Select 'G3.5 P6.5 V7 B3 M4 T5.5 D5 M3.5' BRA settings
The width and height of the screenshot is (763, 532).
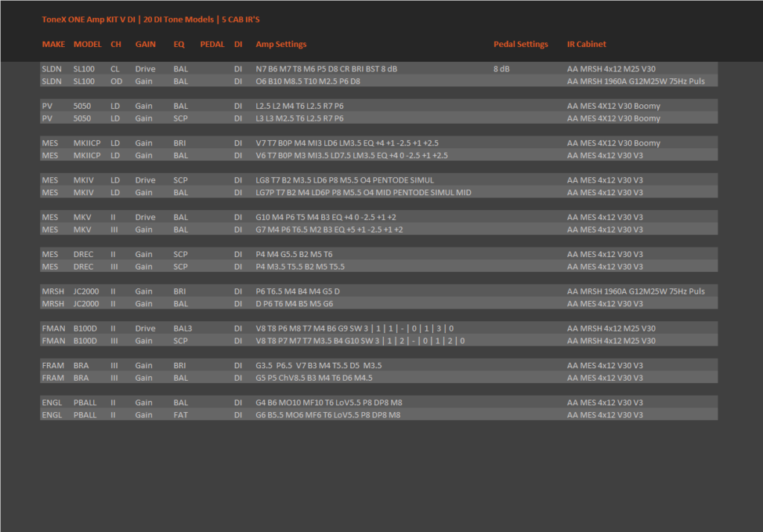pyautogui.click(x=319, y=366)
